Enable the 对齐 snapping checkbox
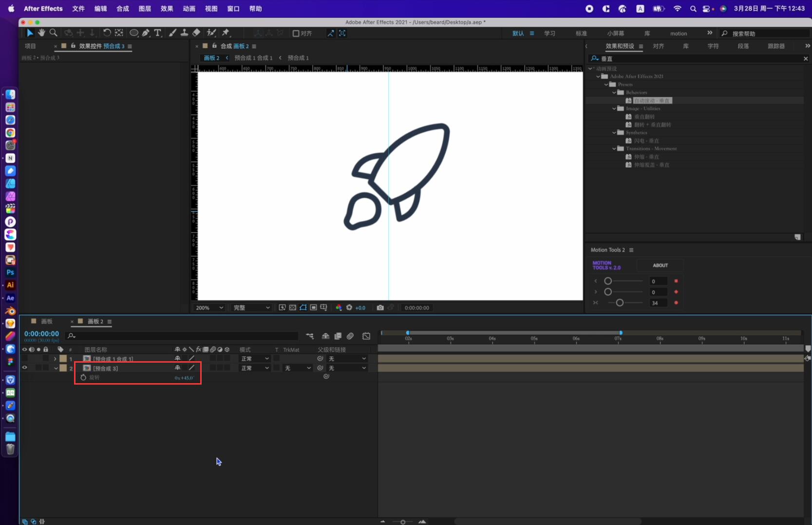Screen dimensions: 812x525 coord(296,33)
